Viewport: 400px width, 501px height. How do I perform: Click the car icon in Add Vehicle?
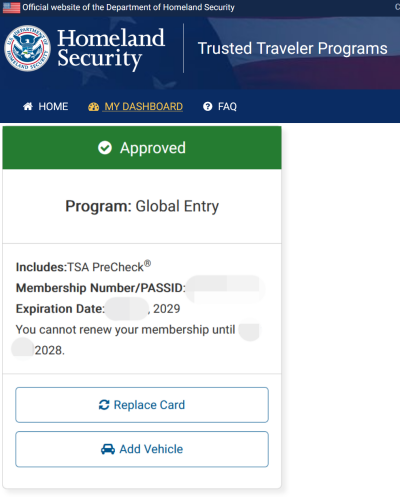tap(108, 449)
